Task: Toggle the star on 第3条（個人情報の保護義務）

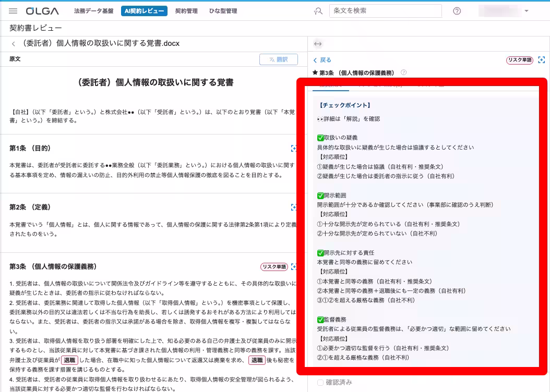Action: coord(315,72)
